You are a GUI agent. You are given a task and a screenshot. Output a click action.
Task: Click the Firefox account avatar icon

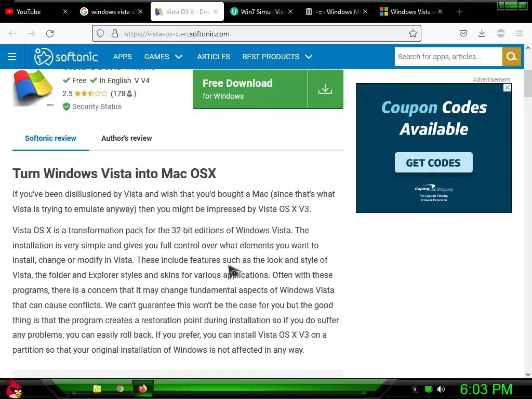[x=501, y=33]
